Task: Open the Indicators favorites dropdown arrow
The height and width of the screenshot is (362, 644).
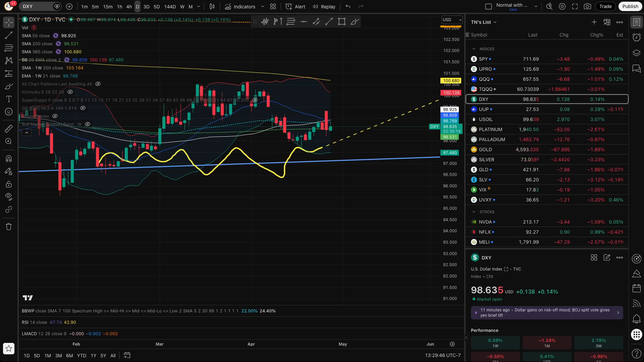Action: [x=263, y=6]
